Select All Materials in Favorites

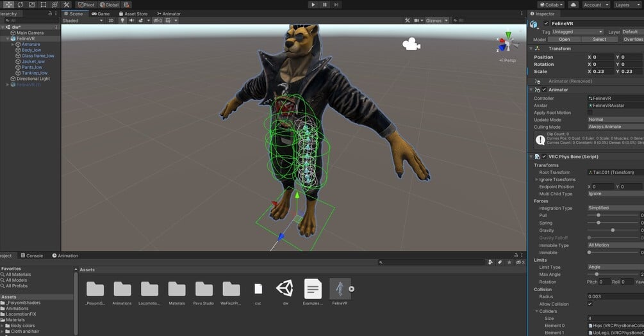[18, 275]
